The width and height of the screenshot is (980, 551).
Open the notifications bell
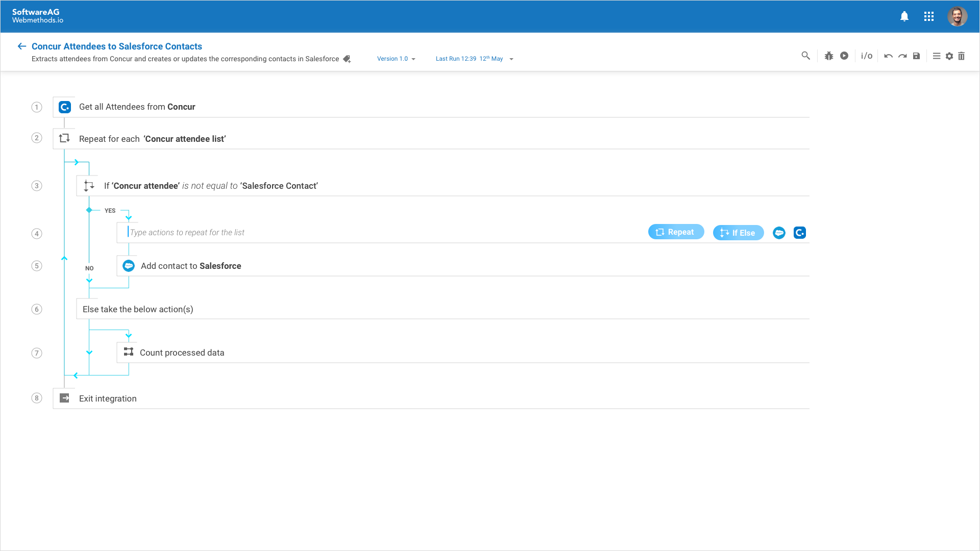point(904,16)
